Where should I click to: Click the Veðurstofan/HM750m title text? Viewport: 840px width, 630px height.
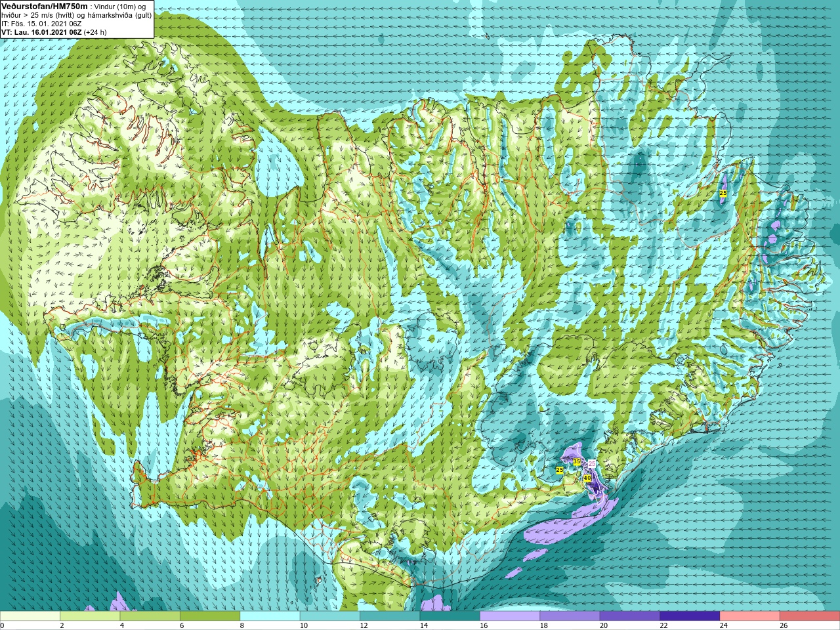44,6
